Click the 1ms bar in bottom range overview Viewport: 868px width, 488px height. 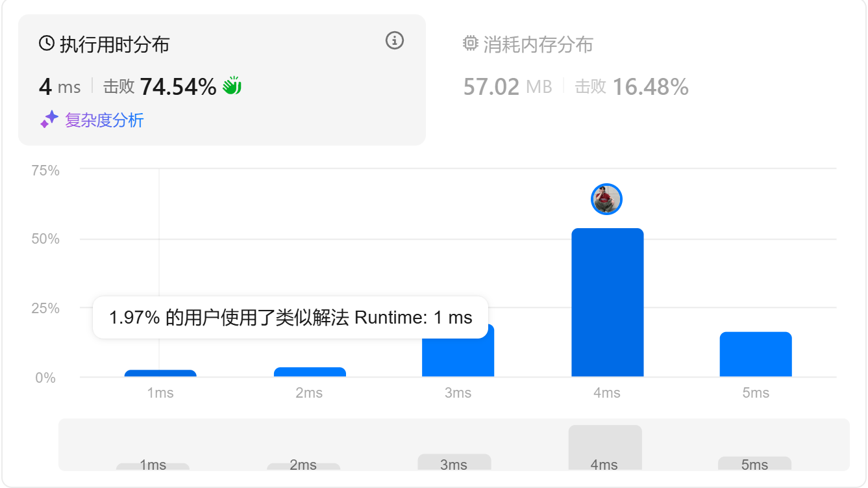click(x=153, y=467)
